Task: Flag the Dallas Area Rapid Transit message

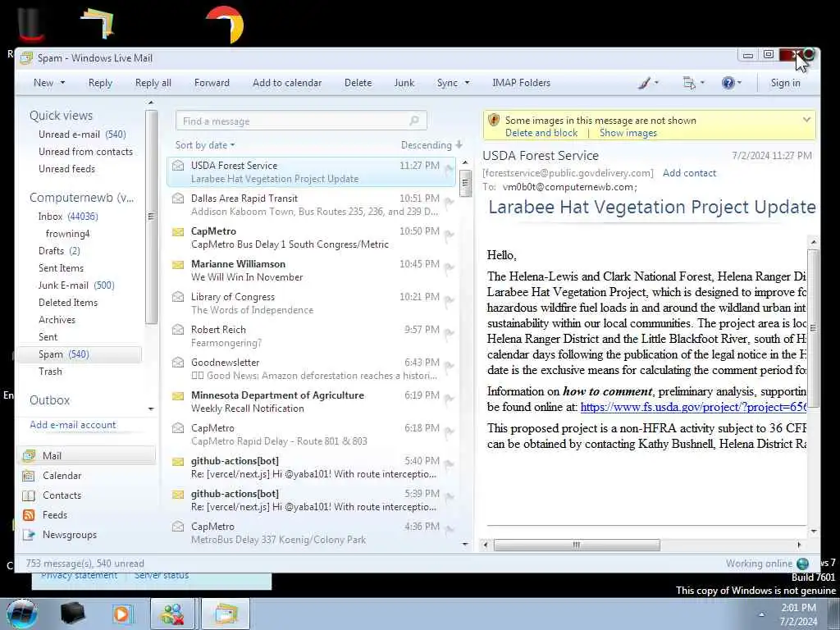Action: point(449,202)
